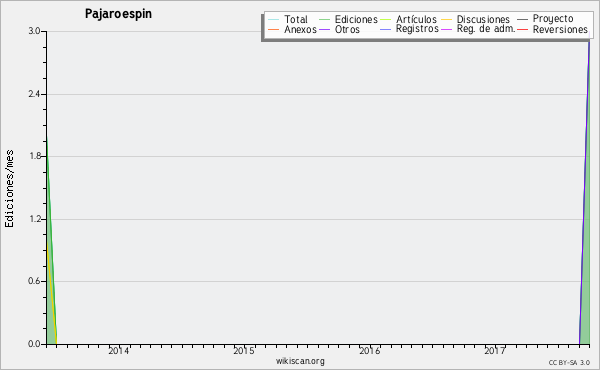Click the '2016' x-axis label
This screenshot has width=600, height=370.
coord(370,351)
